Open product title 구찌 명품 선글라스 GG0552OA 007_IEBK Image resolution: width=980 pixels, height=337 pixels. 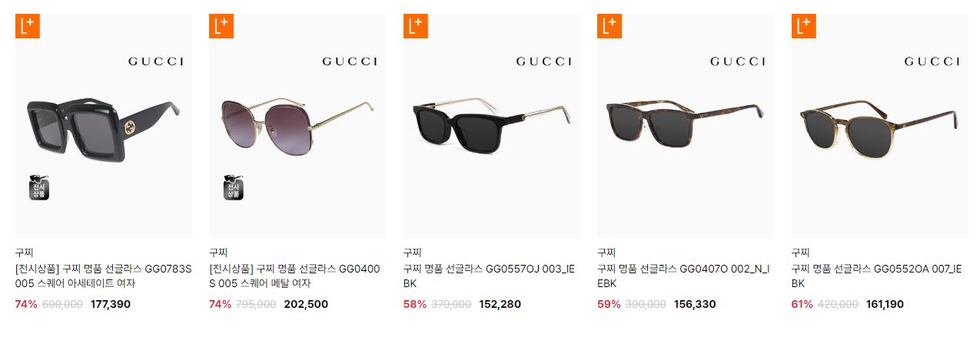pyautogui.click(x=877, y=276)
